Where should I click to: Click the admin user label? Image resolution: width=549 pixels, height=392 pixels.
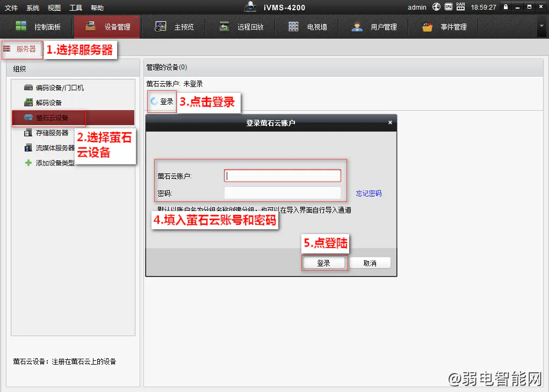[x=417, y=8]
